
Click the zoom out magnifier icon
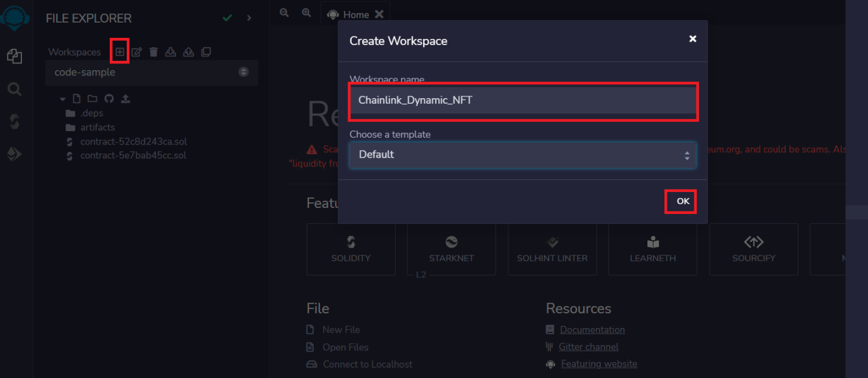(284, 13)
